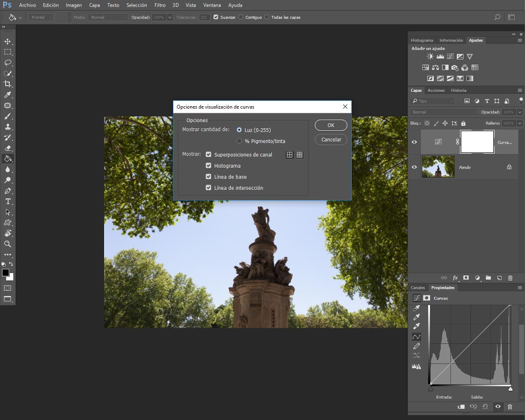Delete layer with Layers panel trash icon
Screen dimensions: 525x420
[x=510, y=277]
